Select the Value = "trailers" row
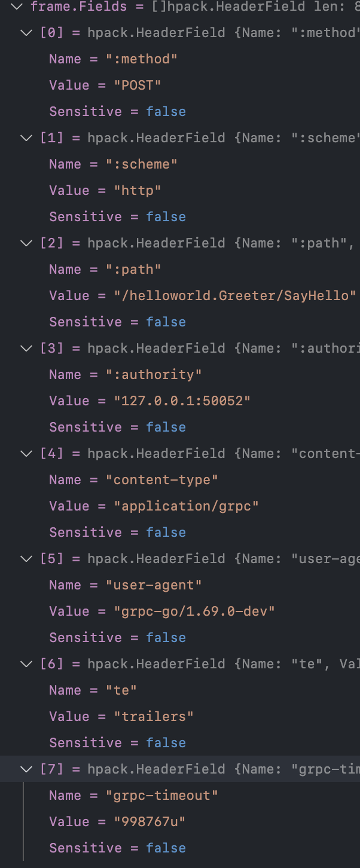Image resolution: width=360 pixels, height=868 pixels. (180, 716)
